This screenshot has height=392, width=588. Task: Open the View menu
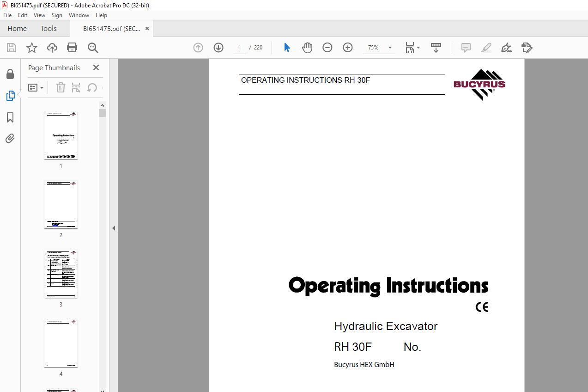(x=39, y=15)
